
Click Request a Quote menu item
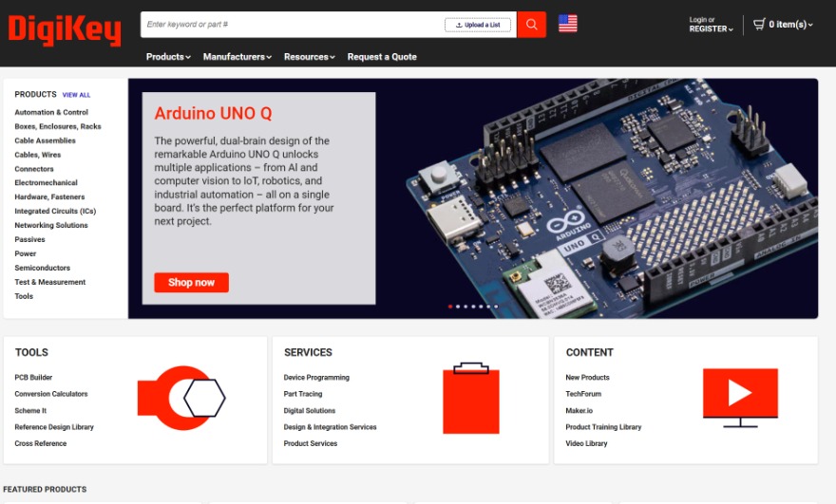tap(382, 57)
